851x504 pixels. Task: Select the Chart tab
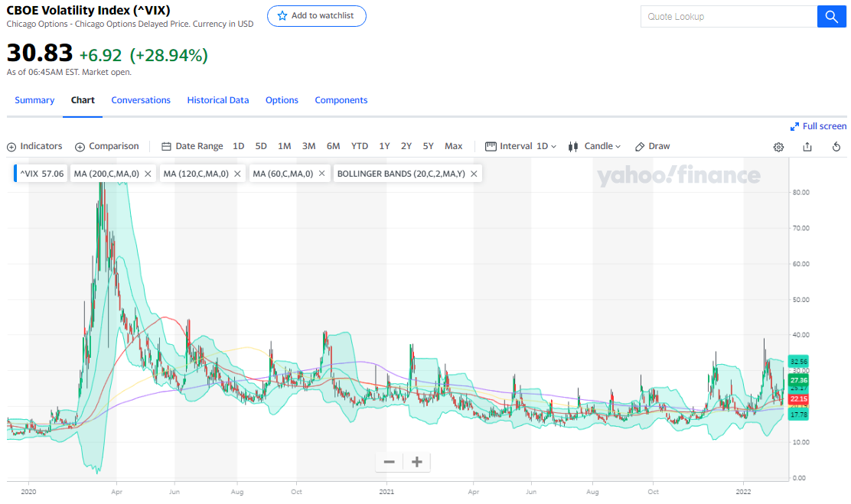point(83,100)
